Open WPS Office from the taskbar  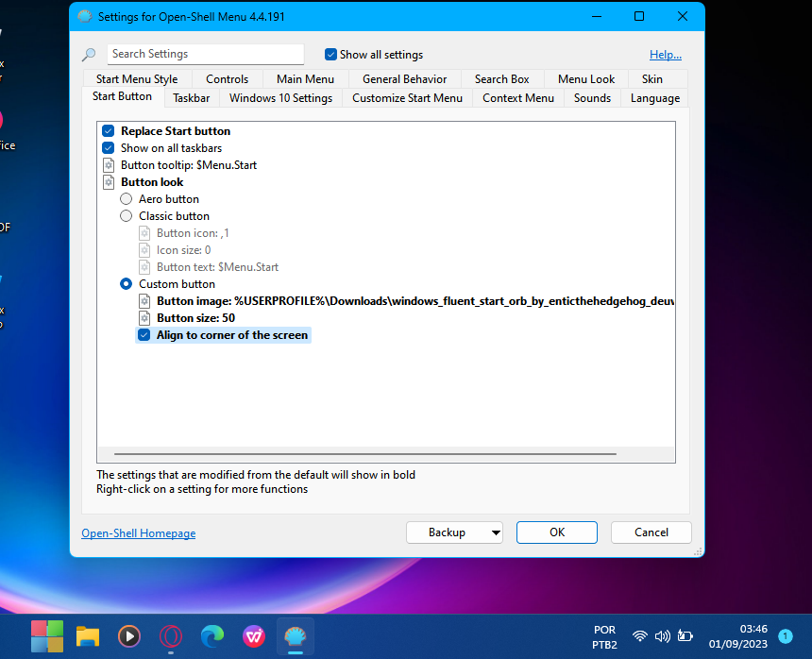[254, 636]
